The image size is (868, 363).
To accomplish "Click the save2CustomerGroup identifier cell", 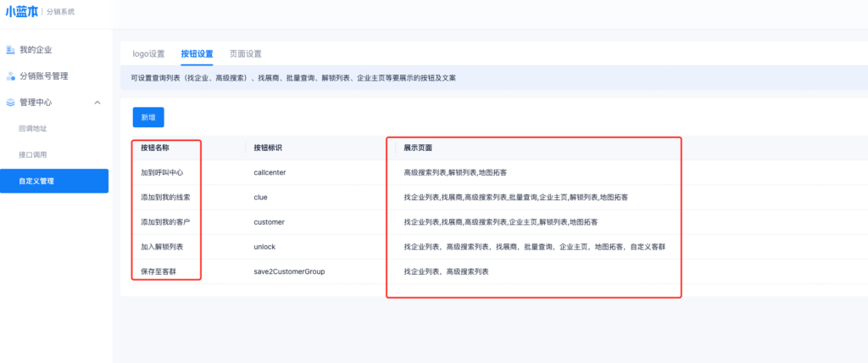I will point(289,271).
